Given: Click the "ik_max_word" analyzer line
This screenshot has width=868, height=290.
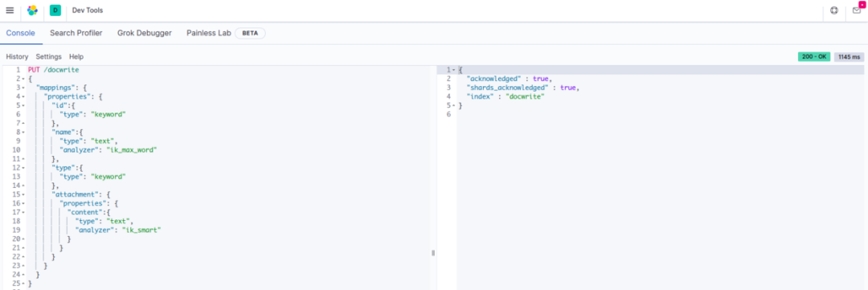Looking at the screenshot, I should 108,150.
